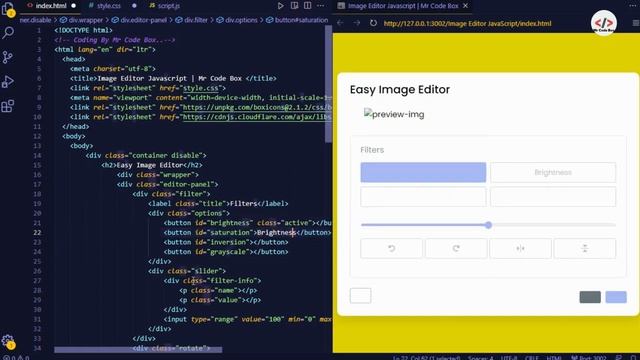640x360 pixels.
Task: Open the Manage settings gear icon
Action: click(x=8, y=341)
